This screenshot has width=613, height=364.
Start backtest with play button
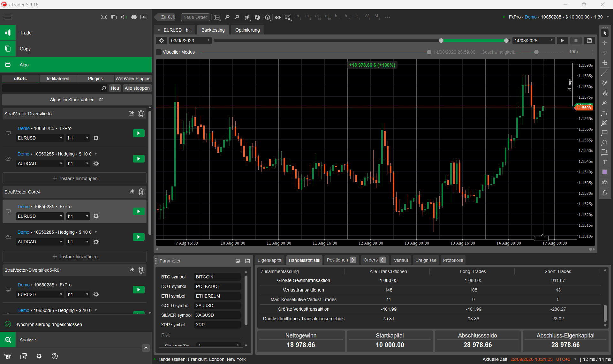coord(562,41)
